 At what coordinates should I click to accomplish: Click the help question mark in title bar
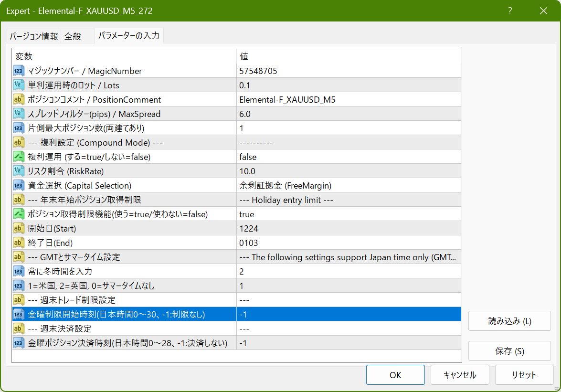pyautogui.click(x=510, y=11)
